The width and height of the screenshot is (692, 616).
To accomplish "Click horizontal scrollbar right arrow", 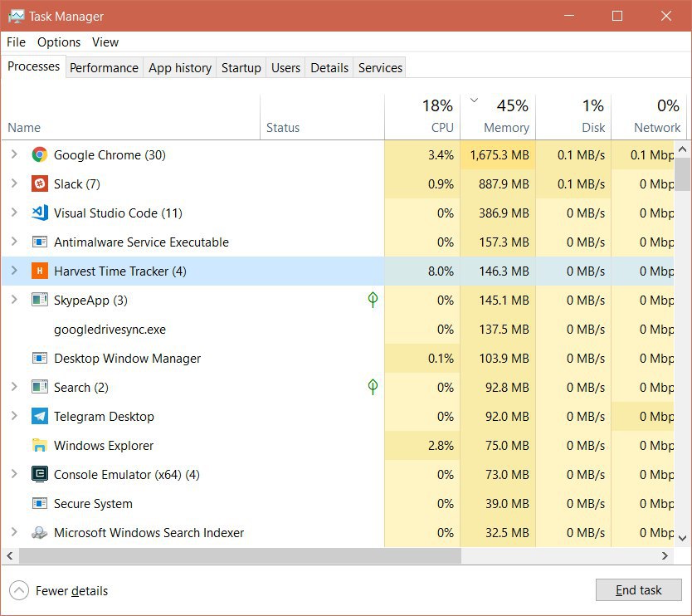I will (x=665, y=556).
